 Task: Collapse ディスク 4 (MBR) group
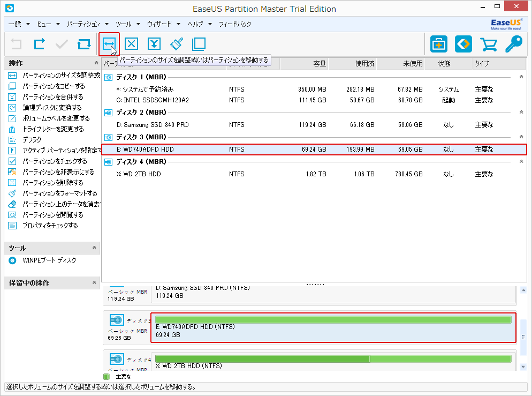click(x=521, y=162)
